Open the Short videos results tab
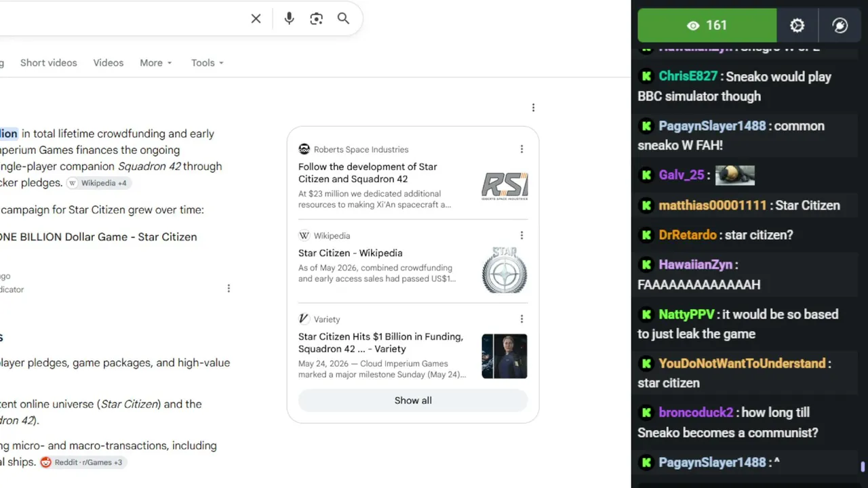 click(x=49, y=62)
